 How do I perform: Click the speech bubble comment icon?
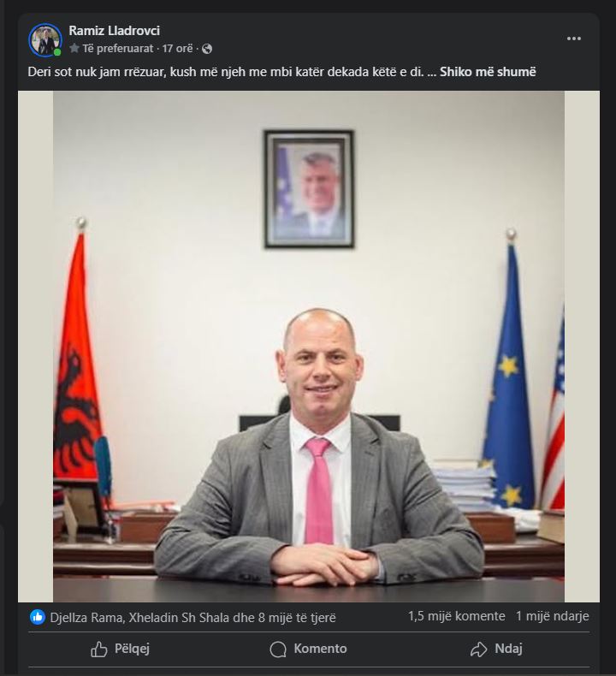pyautogui.click(x=278, y=649)
